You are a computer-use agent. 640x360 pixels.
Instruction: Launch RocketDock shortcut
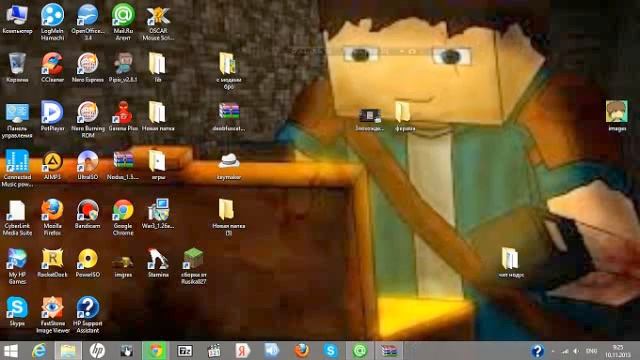click(x=52, y=263)
